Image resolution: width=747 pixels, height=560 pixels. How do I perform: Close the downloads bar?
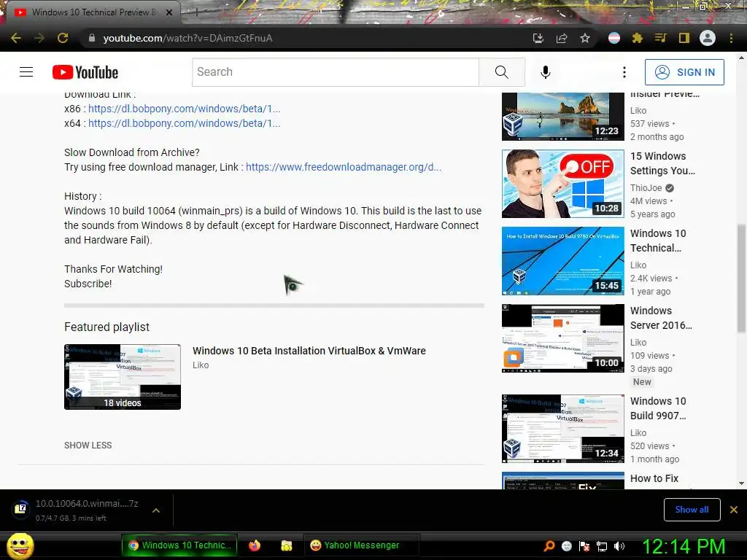[734, 510]
